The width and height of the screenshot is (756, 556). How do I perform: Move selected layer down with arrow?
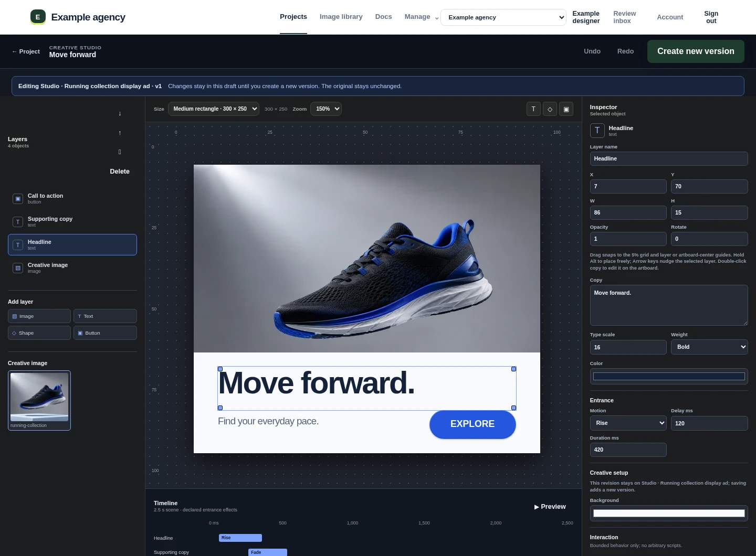pos(120,114)
